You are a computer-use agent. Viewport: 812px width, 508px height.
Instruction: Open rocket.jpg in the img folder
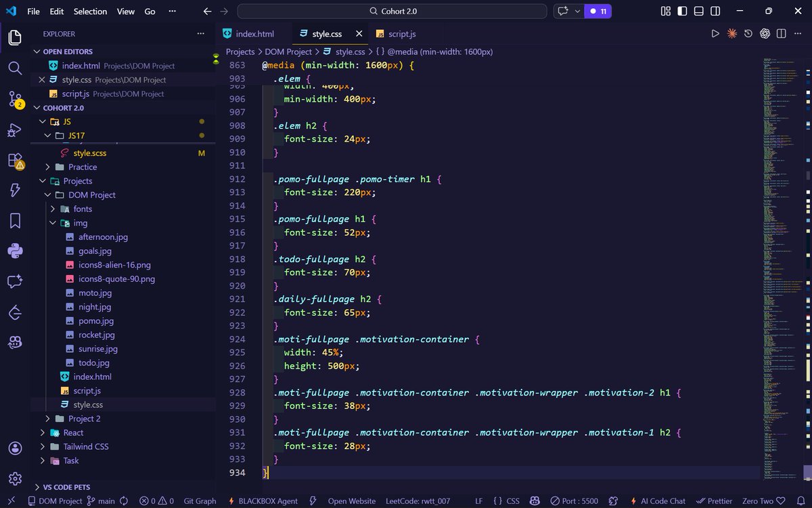(x=97, y=335)
